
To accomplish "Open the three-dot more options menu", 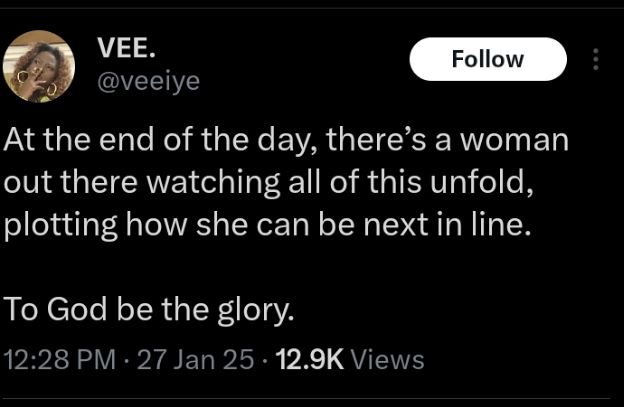I will pos(597,60).
